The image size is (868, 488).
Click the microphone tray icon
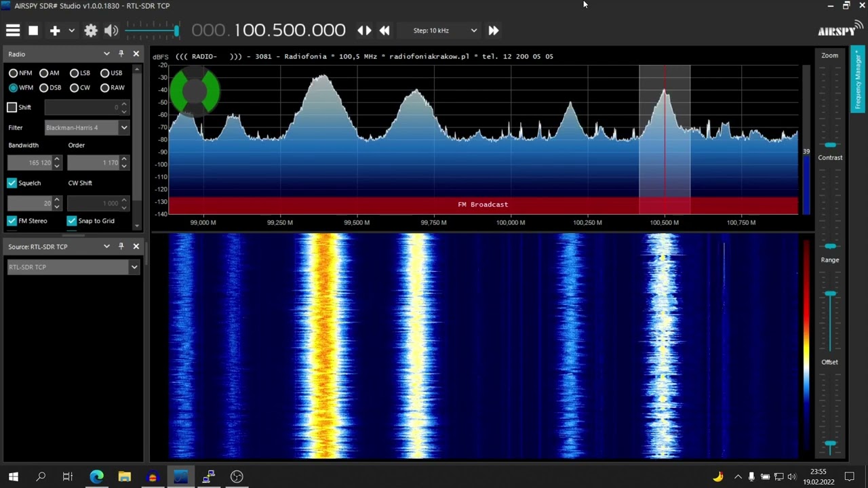coord(751,476)
